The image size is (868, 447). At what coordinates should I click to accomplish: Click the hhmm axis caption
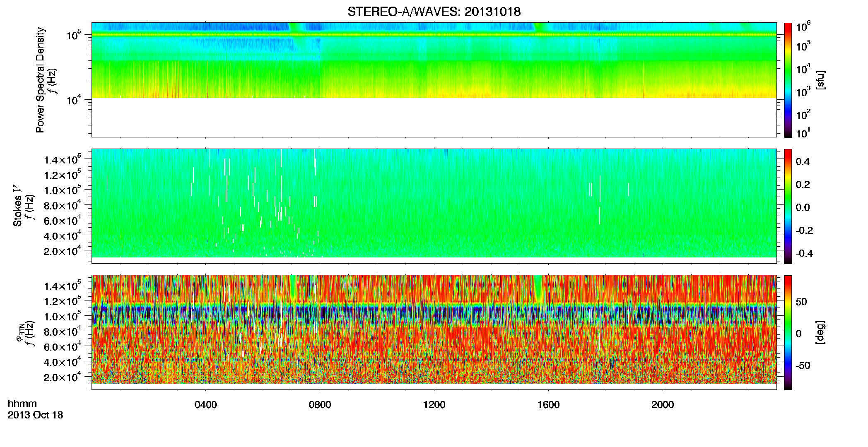(x=22, y=404)
